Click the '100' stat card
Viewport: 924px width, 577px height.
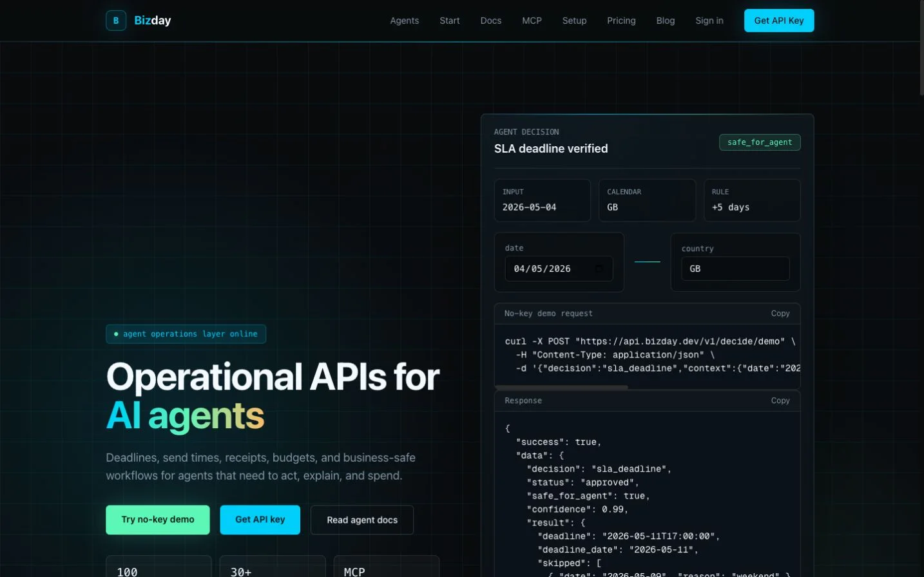tap(159, 566)
